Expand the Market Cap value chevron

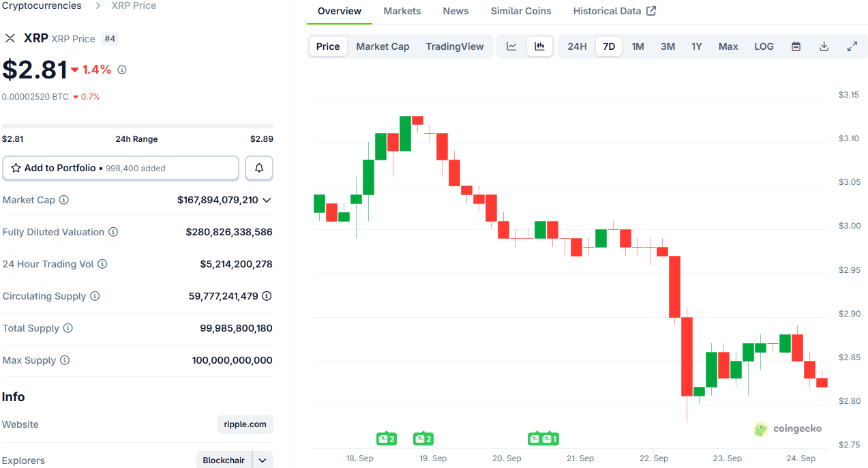coord(267,200)
